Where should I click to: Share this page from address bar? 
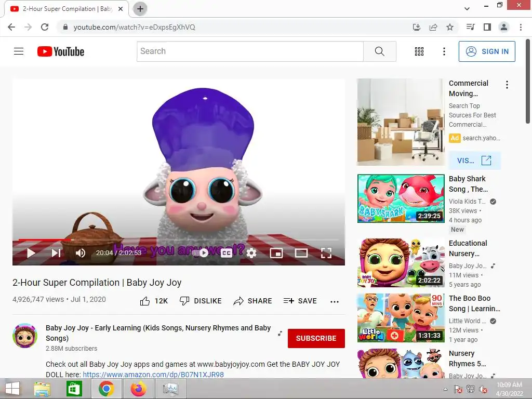click(433, 27)
